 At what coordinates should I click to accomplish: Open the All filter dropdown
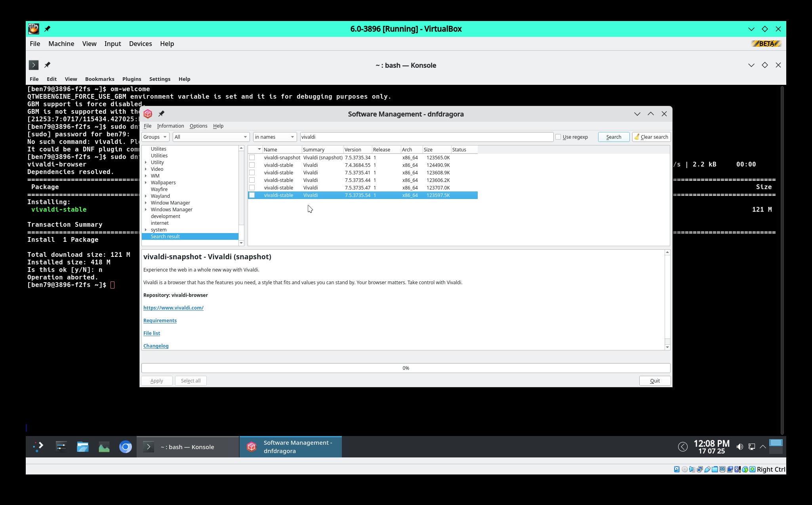[x=211, y=137]
